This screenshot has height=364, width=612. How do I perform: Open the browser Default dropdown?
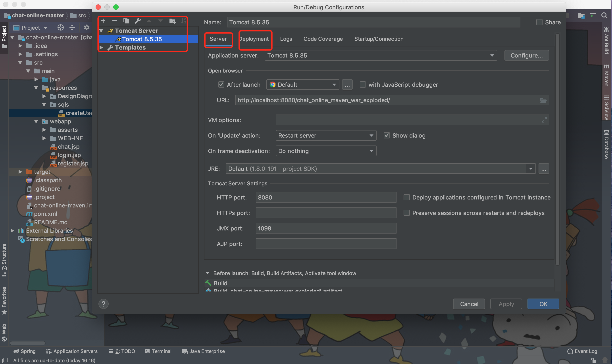click(303, 85)
